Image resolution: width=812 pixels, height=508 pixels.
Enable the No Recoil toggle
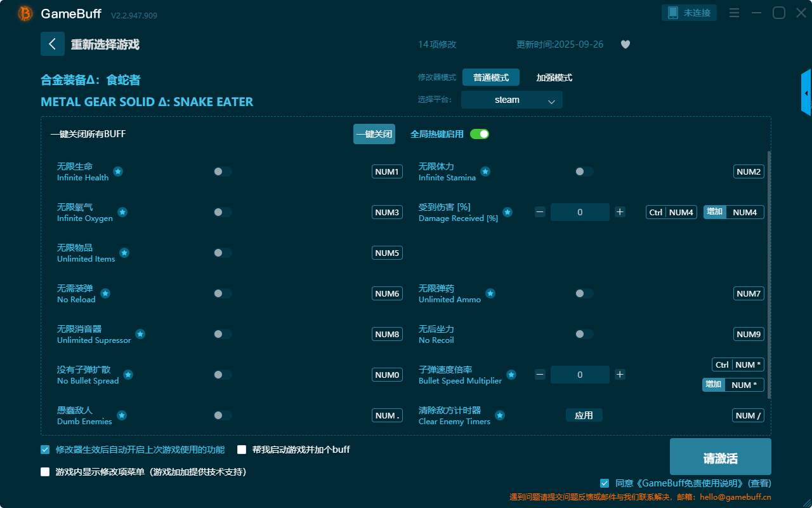pyautogui.click(x=584, y=334)
